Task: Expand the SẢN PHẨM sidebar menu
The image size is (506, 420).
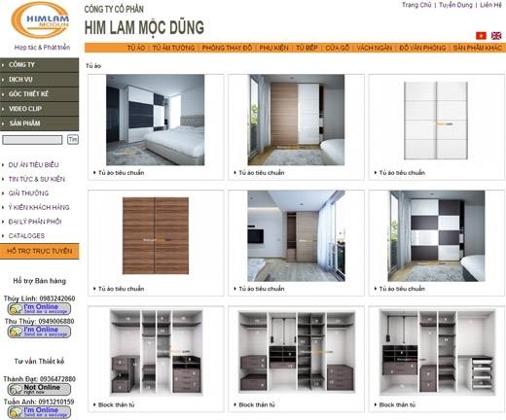Action: 39,123
